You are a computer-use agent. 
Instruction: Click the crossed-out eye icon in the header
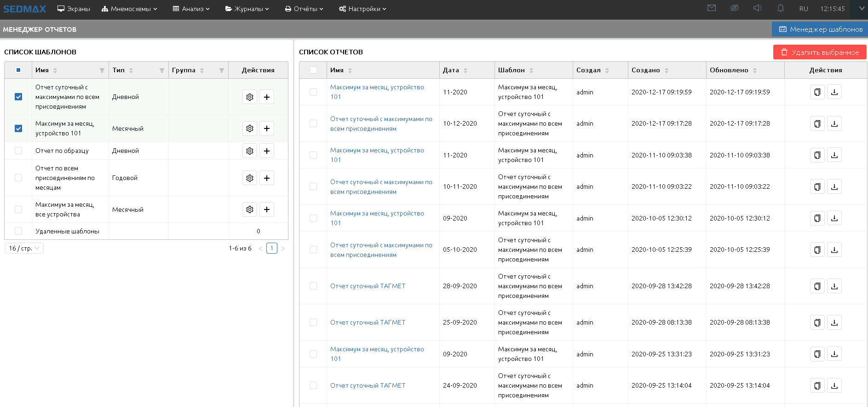pyautogui.click(x=734, y=8)
